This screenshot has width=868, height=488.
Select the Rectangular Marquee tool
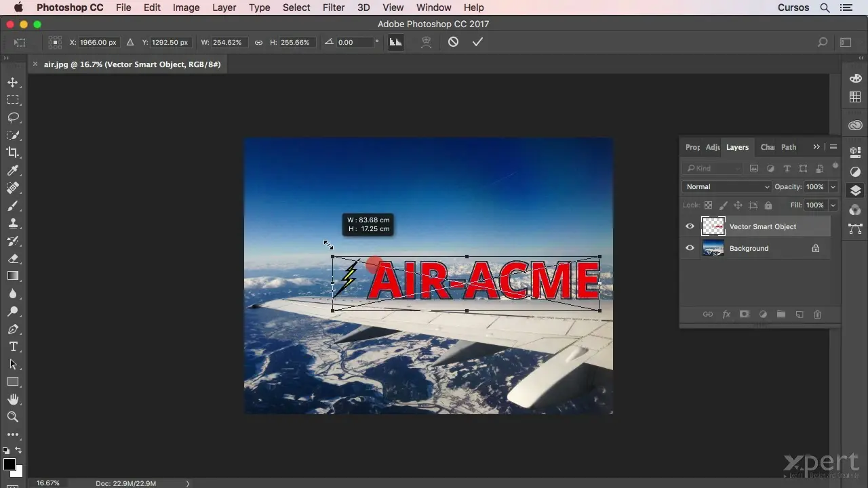pyautogui.click(x=13, y=100)
